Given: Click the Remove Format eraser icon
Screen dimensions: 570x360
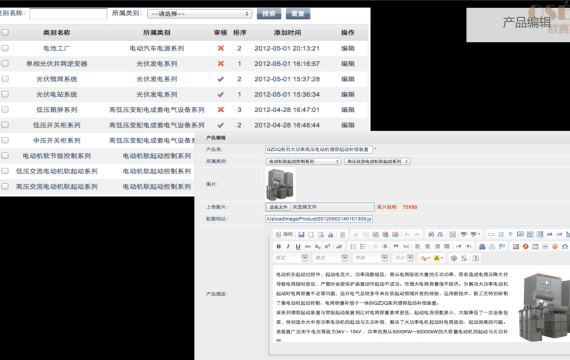Looking at the screenshot, I should coord(339,247).
